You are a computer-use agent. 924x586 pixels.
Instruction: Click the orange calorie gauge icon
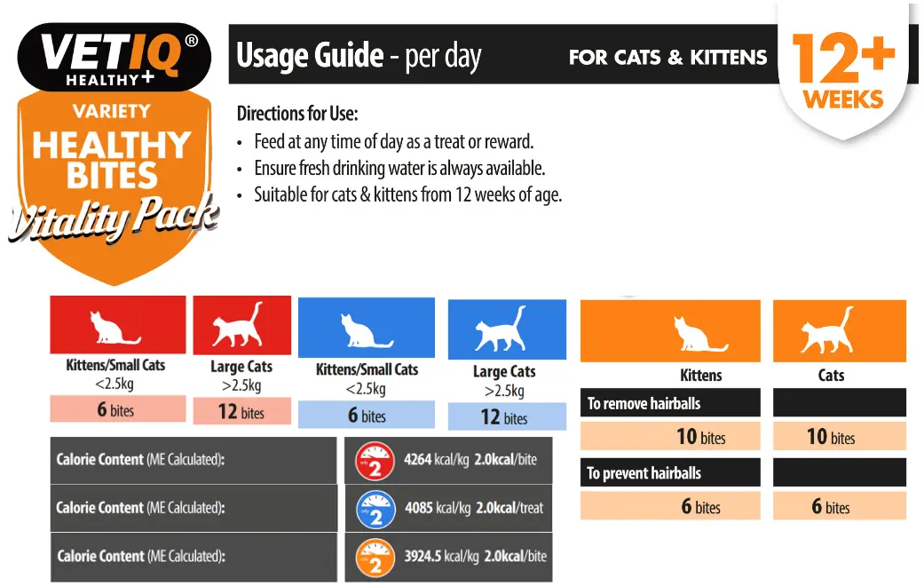point(375,558)
